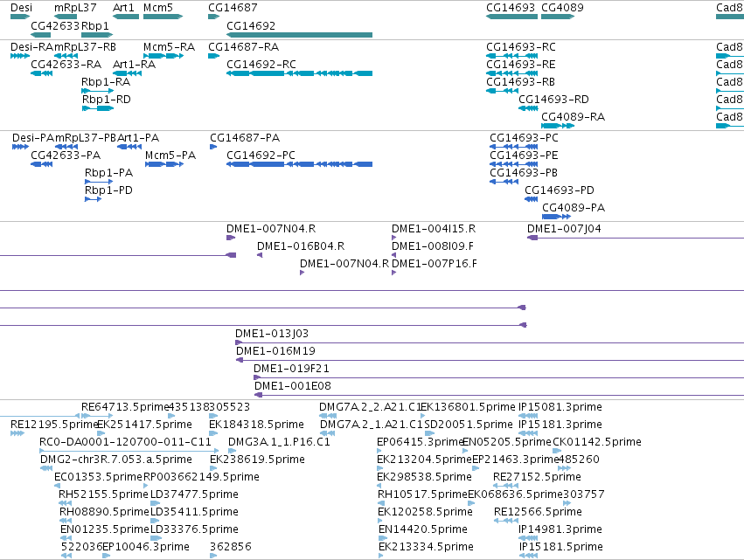
Task: Select the RE64713.5prime EST label
Action: tap(125, 407)
